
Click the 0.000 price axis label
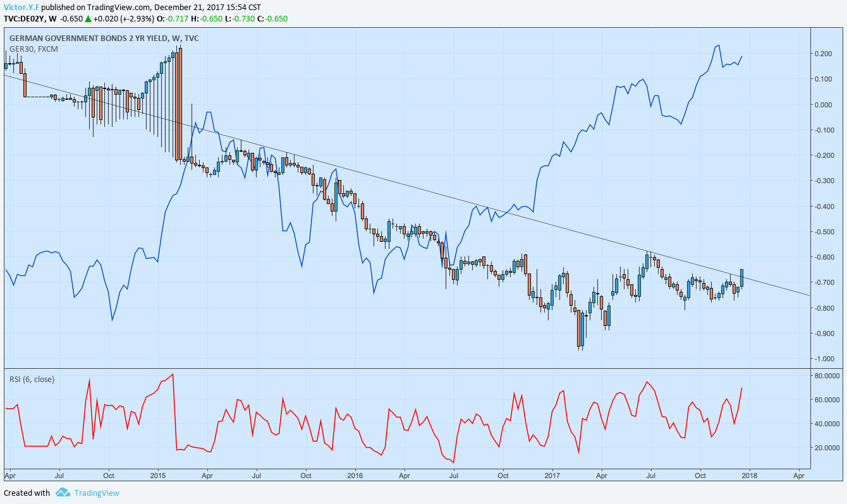(x=822, y=104)
